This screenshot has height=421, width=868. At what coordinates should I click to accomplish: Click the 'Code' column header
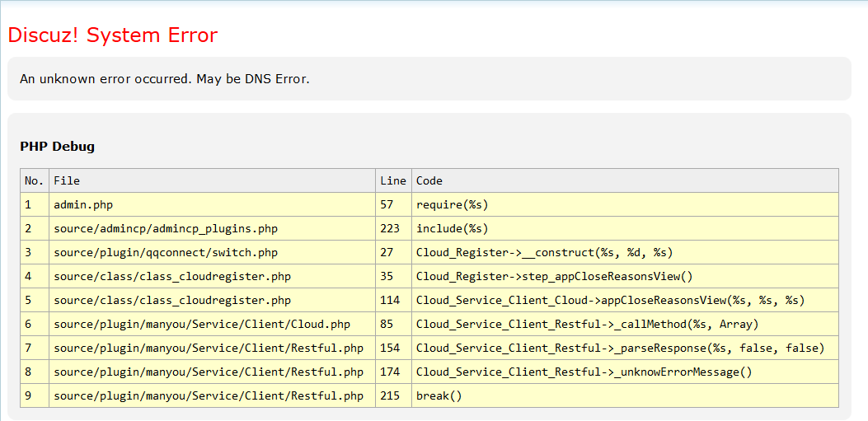[625, 181]
